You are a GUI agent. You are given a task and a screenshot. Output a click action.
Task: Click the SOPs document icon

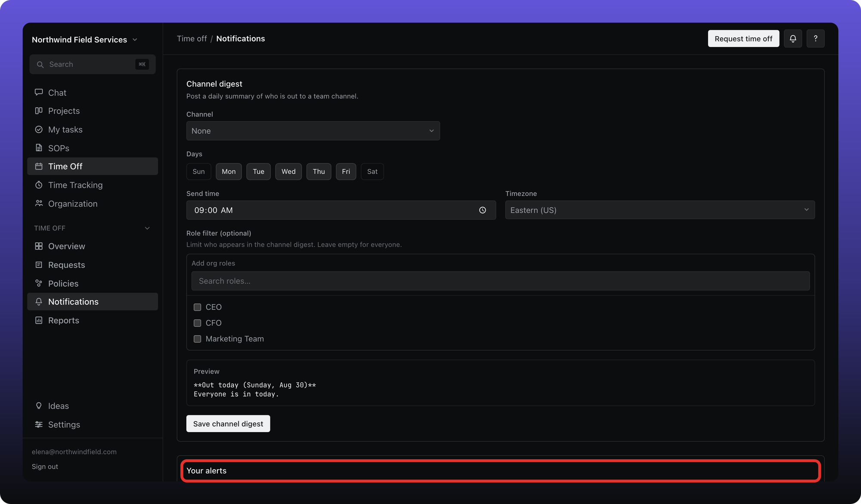(x=39, y=148)
